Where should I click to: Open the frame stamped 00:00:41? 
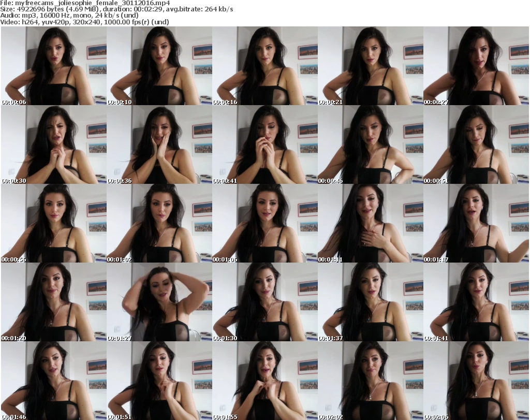click(x=264, y=144)
